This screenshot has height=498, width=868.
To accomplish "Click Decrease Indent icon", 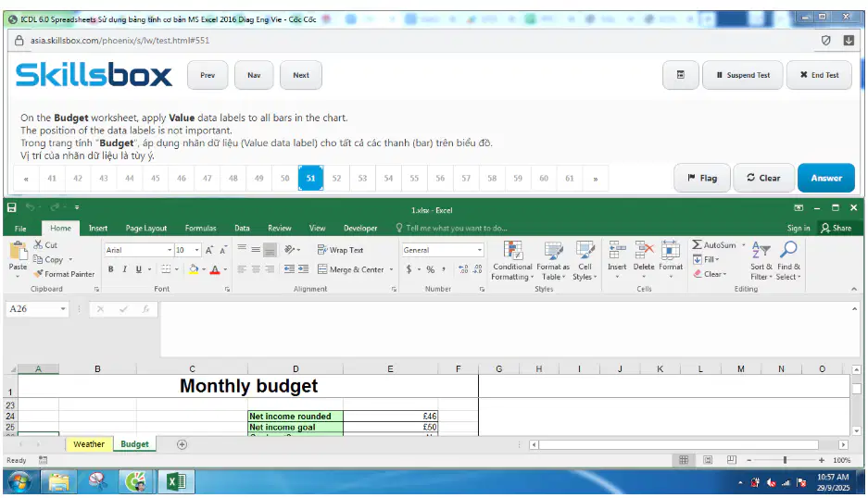I will pos(289,269).
